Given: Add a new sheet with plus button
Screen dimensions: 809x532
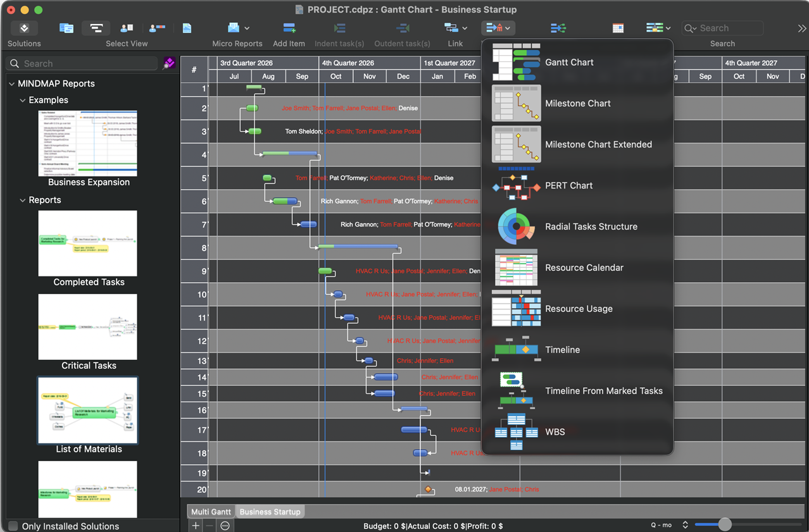Looking at the screenshot, I should click(196, 526).
